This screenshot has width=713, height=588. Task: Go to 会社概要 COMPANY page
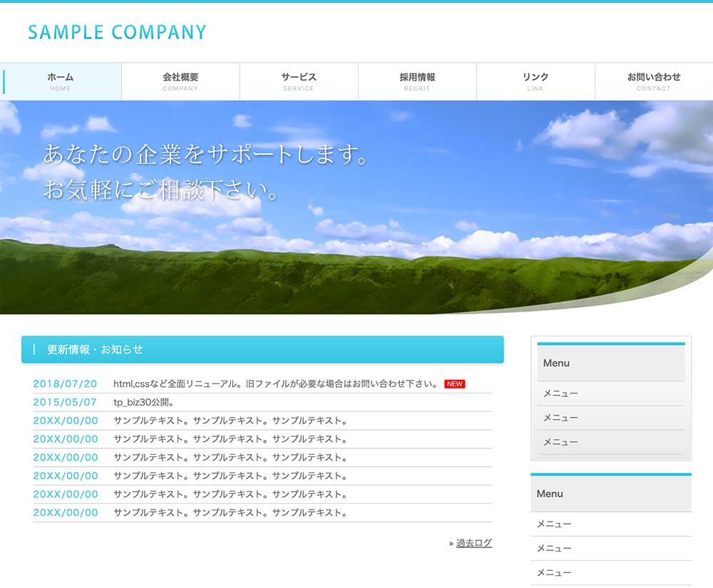[180, 82]
